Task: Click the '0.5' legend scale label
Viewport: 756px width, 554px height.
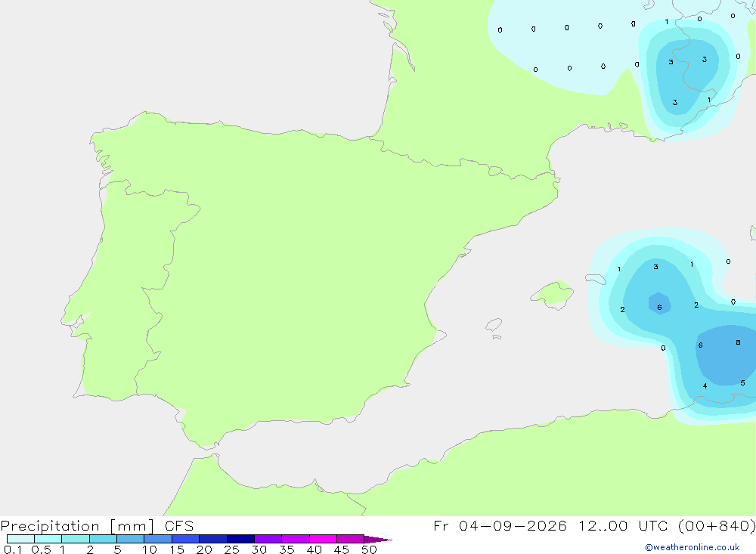Action: (42, 549)
